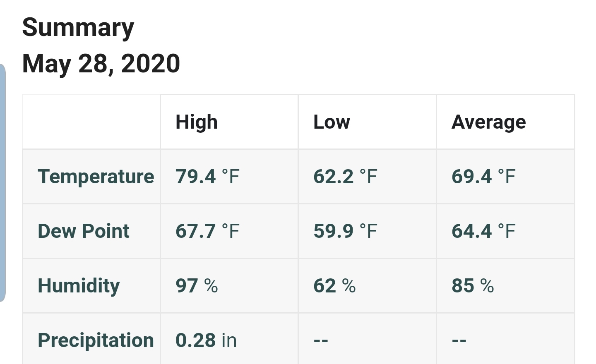Click the Temperature row label

coord(96,177)
